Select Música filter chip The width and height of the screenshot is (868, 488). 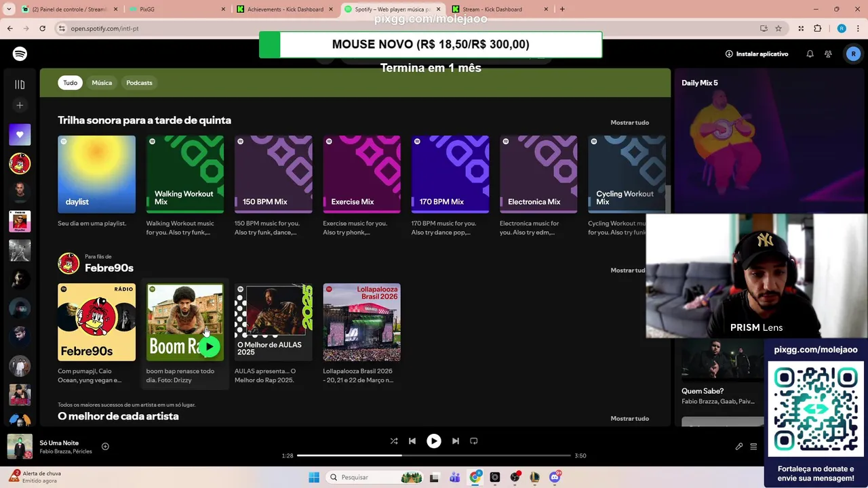pos(102,83)
